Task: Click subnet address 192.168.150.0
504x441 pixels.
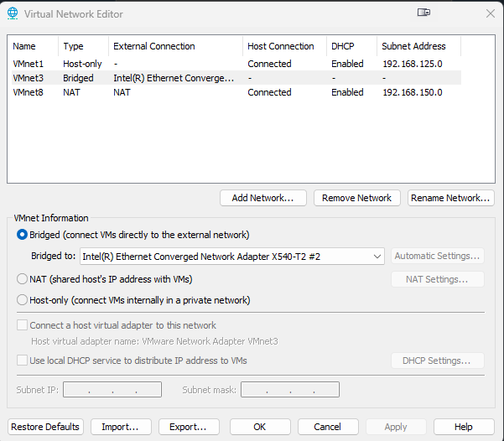Action: [x=413, y=92]
